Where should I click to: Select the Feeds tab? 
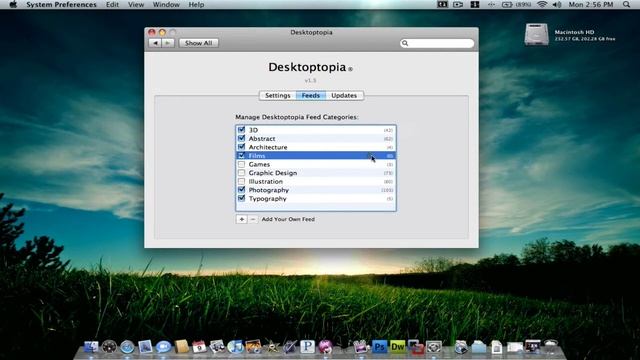(311, 96)
